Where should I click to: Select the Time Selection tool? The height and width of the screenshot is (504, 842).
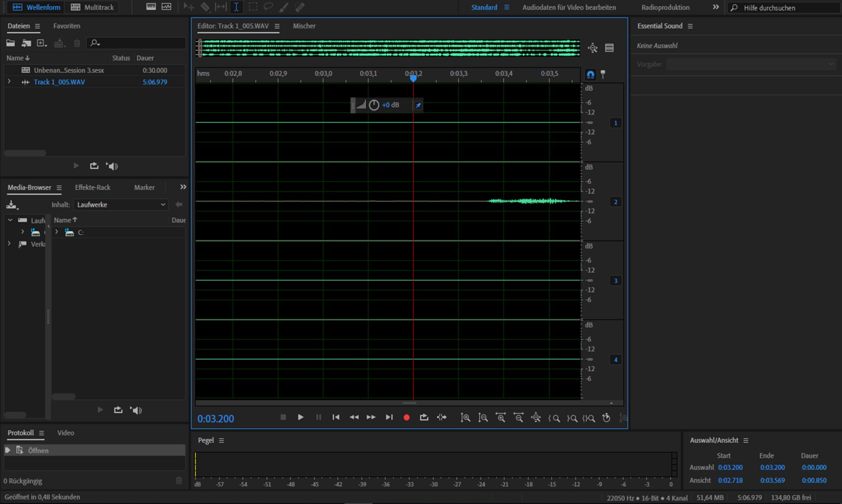coord(236,7)
